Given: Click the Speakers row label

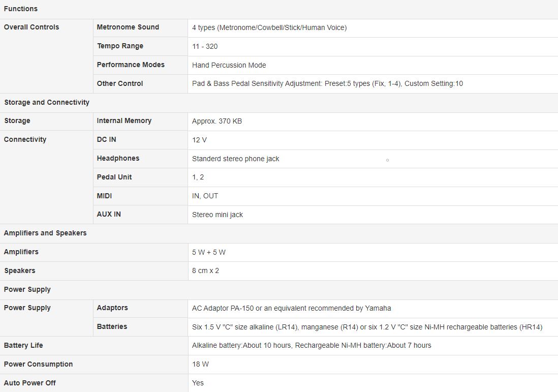Looking at the screenshot, I should pyautogui.click(x=20, y=270).
